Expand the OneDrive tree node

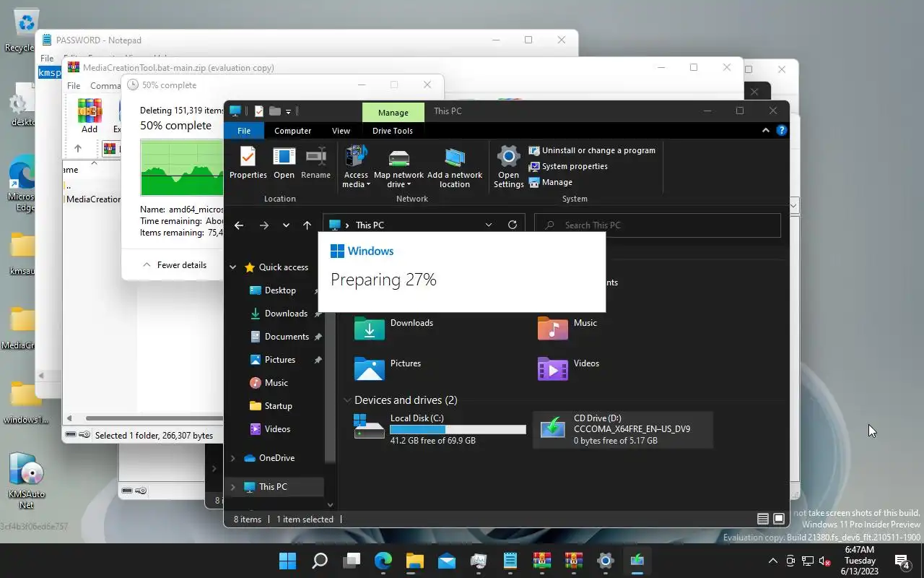232,458
